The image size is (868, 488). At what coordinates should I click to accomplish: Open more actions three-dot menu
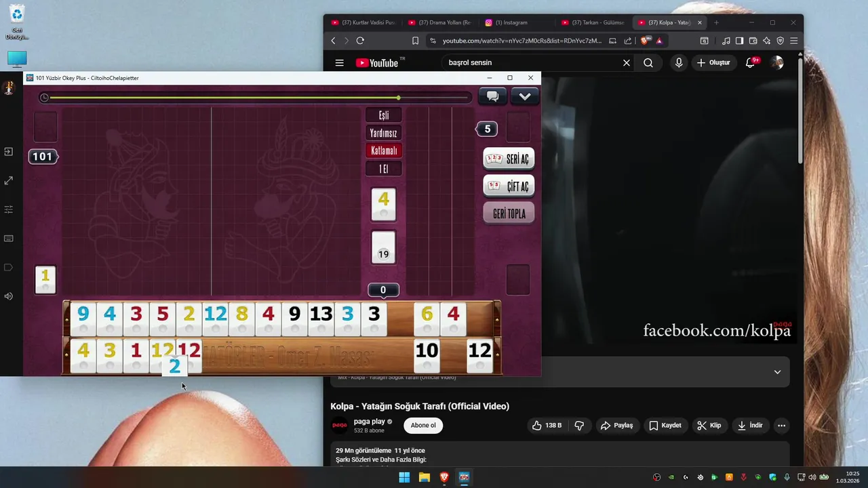pos(781,426)
